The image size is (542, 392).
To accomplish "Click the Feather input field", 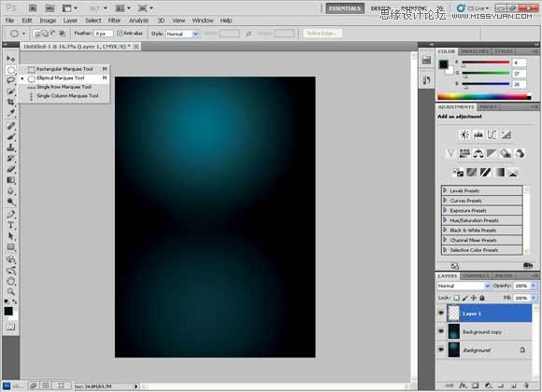I will [104, 34].
